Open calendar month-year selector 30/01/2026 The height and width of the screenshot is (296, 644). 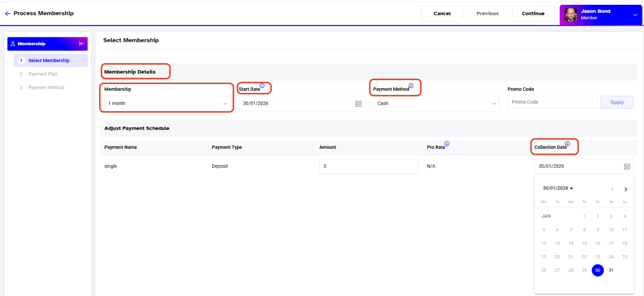pyautogui.click(x=558, y=188)
